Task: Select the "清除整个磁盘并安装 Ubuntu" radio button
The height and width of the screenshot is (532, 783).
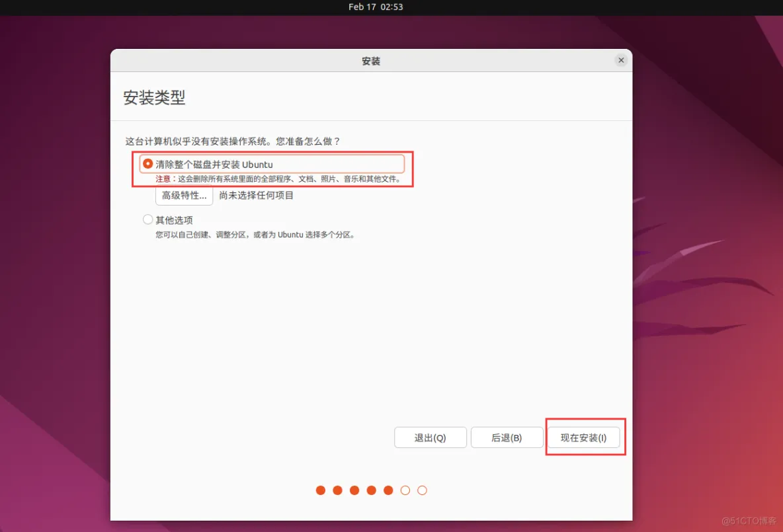Action: 148,164
